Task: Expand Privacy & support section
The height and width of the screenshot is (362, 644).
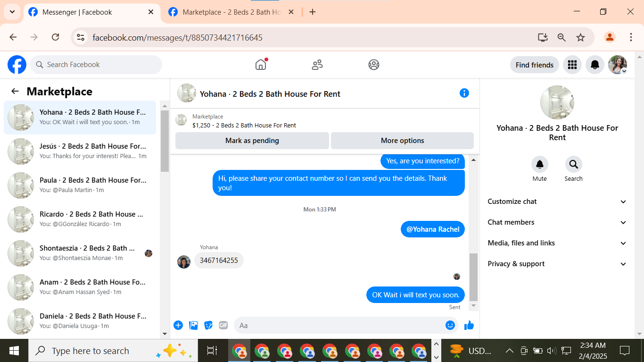Action: click(557, 264)
